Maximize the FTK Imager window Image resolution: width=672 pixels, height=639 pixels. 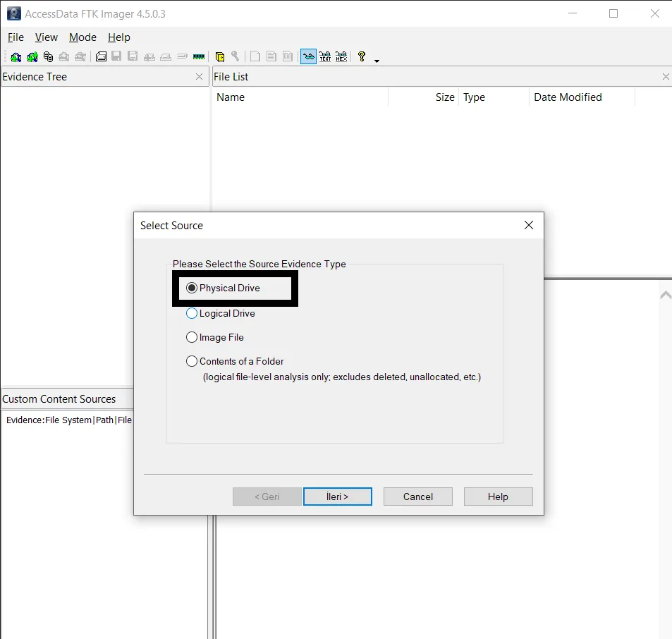click(x=613, y=13)
